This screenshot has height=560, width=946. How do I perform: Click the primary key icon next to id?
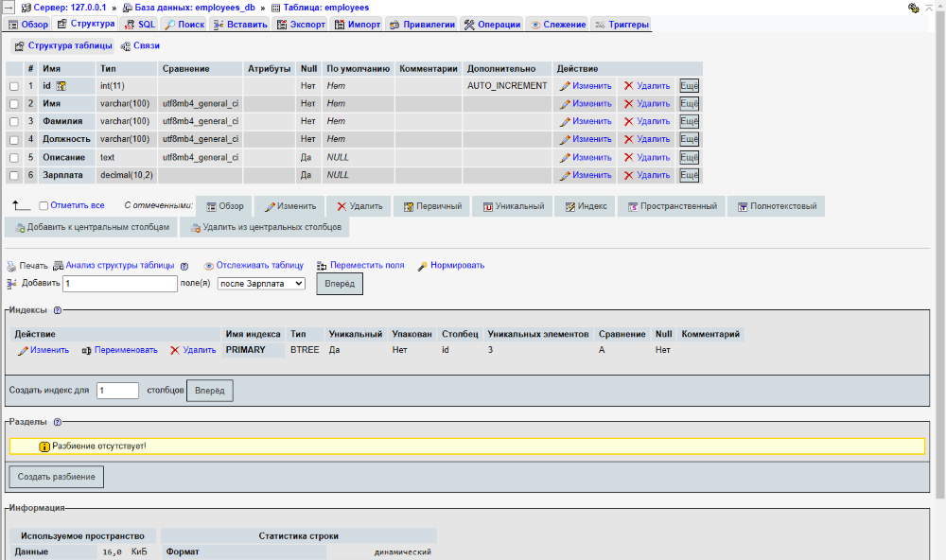coord(60,85)
